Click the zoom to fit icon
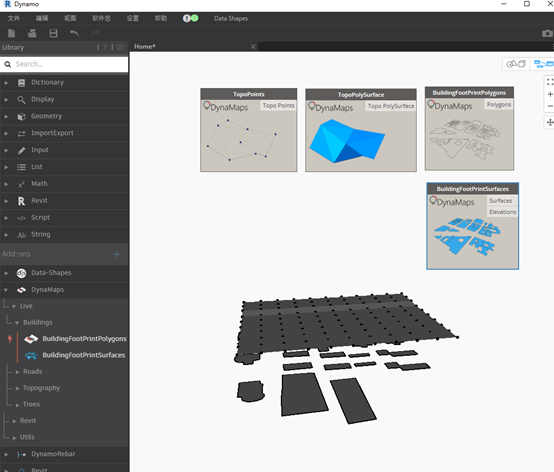 [550, 82]
